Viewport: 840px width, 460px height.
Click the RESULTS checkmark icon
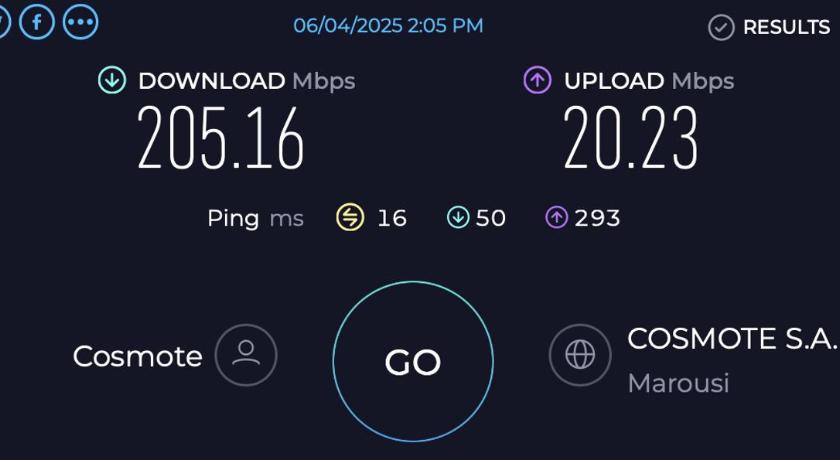pyautogui.click(x=721, y=27)
